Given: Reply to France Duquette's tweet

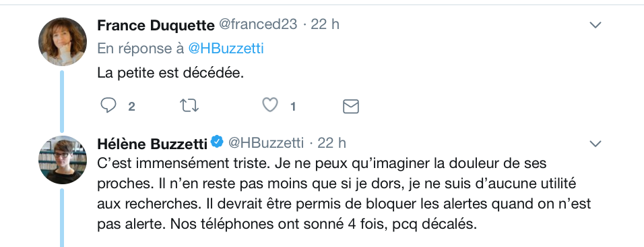Looking at the screenshot, I should click(108, 106).
